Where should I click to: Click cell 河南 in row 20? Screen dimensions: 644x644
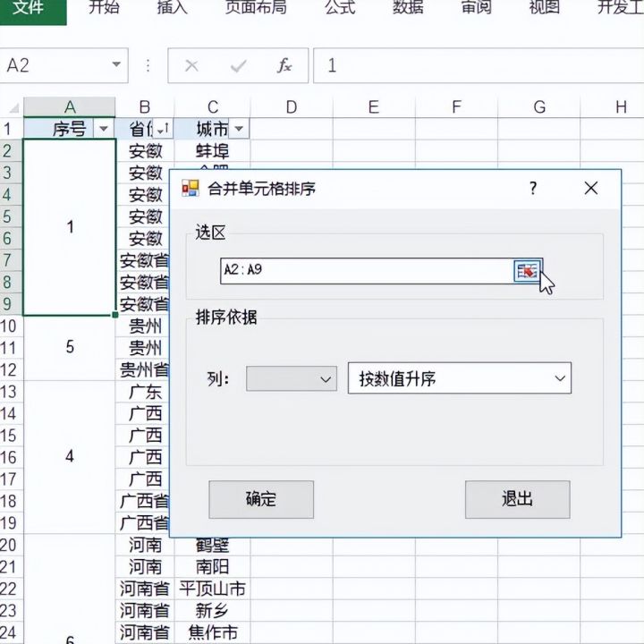click(x=145, y=545)
